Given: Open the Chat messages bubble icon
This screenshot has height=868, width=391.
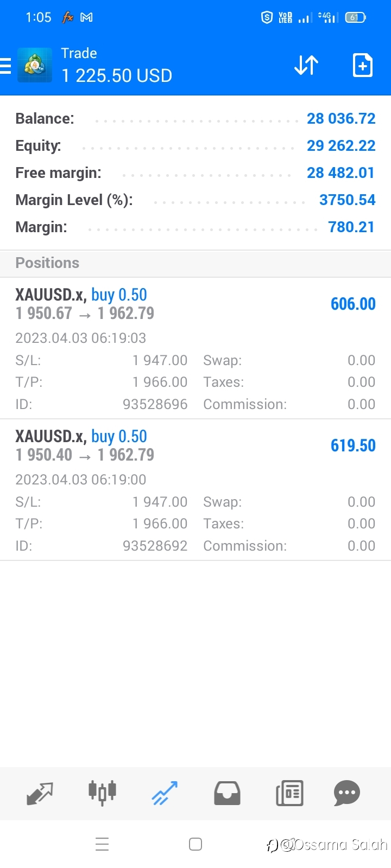Looking at the screenshot, I should [x=347, y=793].
